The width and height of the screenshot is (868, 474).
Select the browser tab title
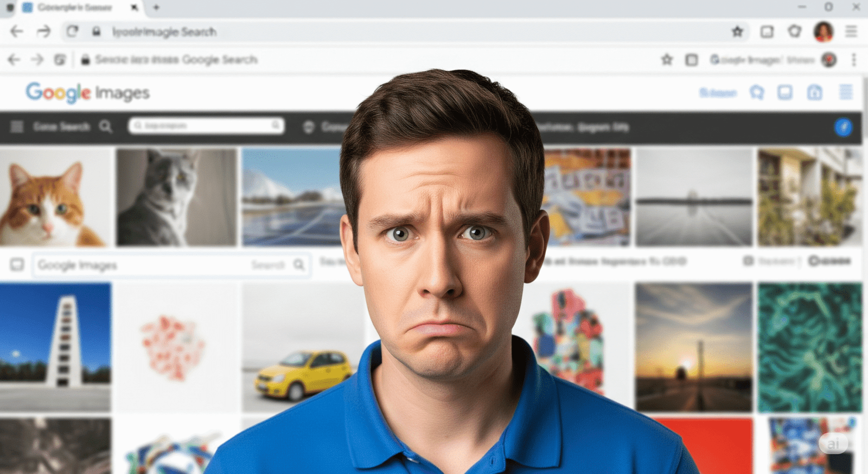click(x=74, y=8)
